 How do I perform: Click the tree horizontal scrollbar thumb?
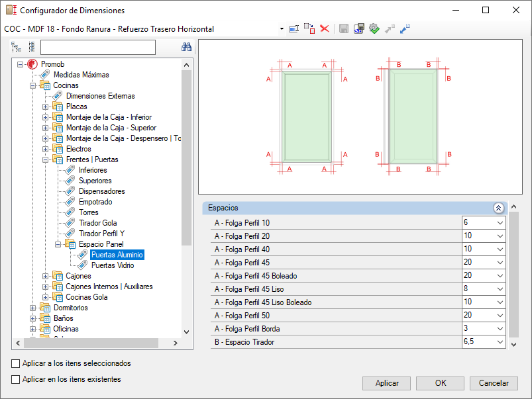(x=91, y=343)
